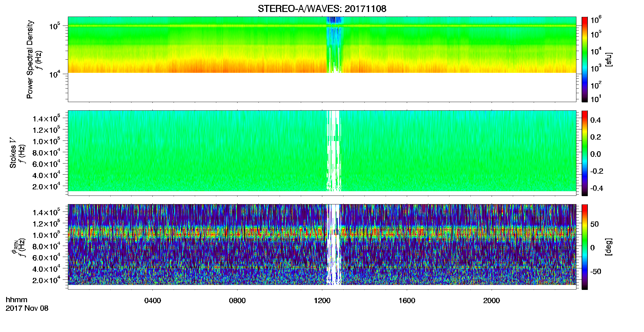This screenshot has height=332, width=644.
Task: Click the Power Spectral Density axis title
Action: 30,59
